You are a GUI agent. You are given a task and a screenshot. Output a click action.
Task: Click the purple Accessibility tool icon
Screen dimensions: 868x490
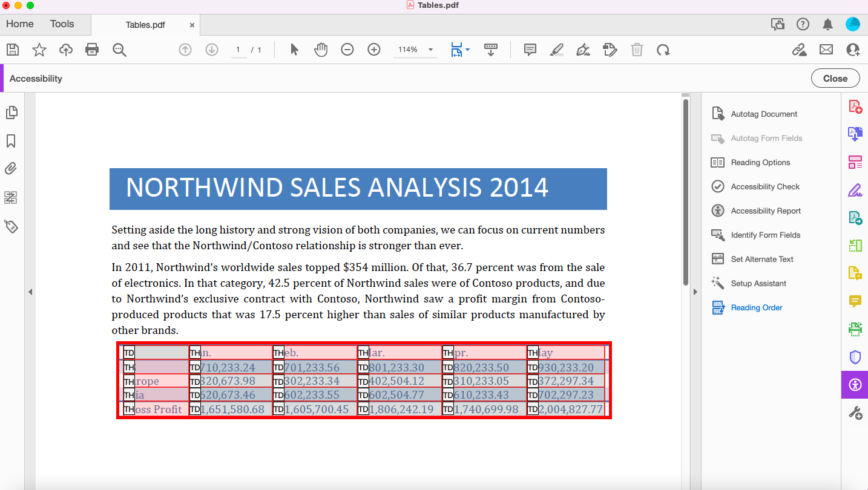855,385
